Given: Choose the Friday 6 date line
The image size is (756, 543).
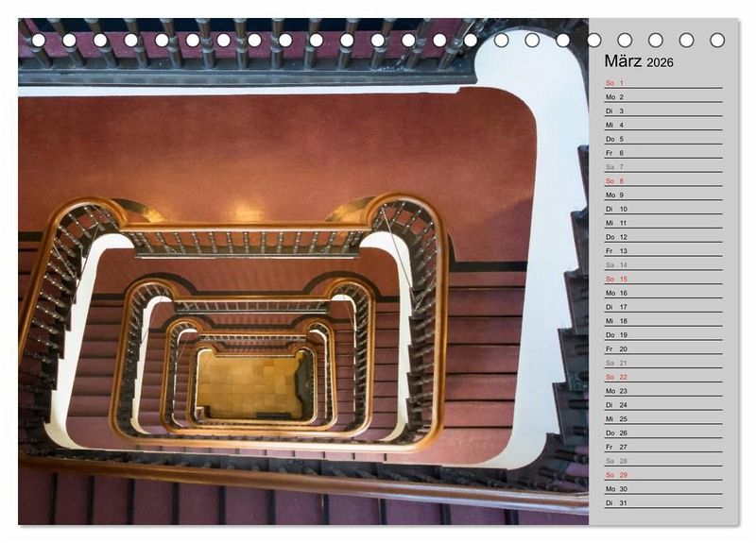Looking at the screenshot, I should pos(661,153).
